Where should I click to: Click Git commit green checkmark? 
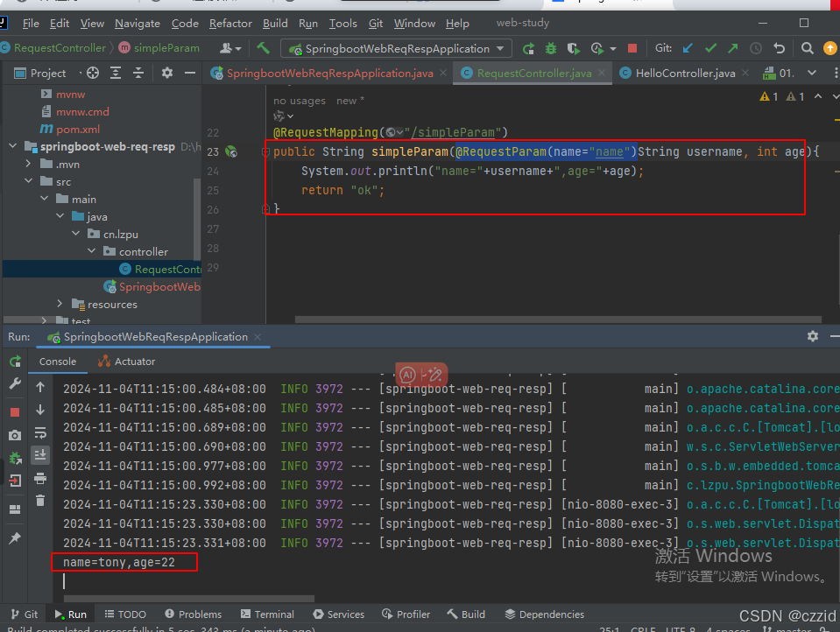pos(711,49)
